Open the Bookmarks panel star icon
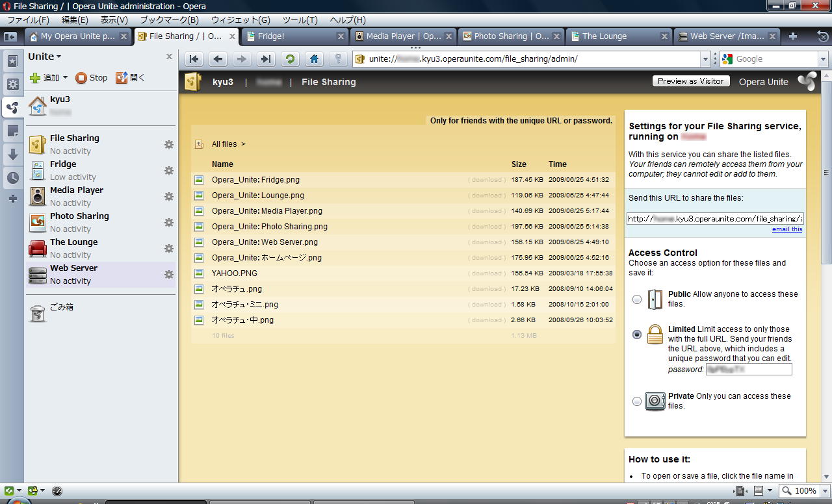The width and height of the screenshot is (832, 504). pos(12,62)
